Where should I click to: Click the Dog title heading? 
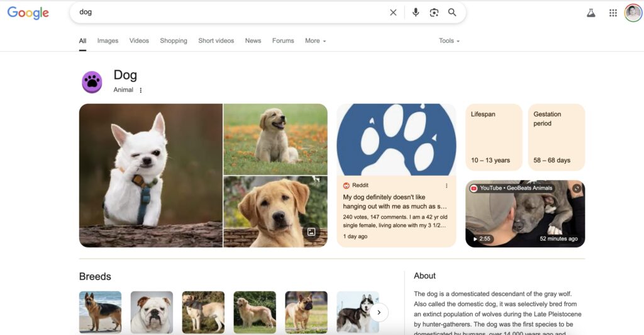125,75
